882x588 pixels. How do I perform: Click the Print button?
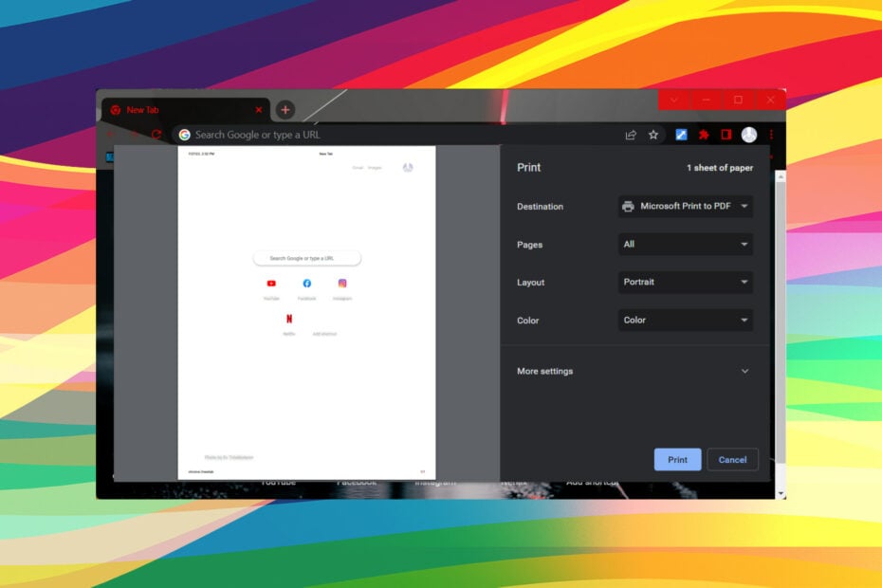point(677,459)
